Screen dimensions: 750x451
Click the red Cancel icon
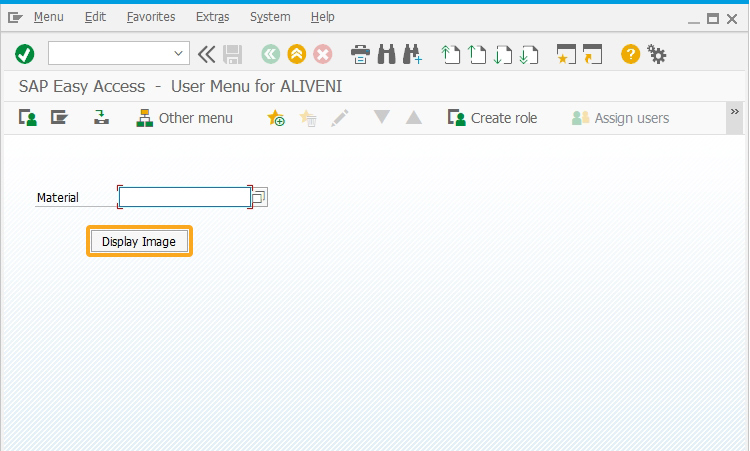[x=323, y=54]
